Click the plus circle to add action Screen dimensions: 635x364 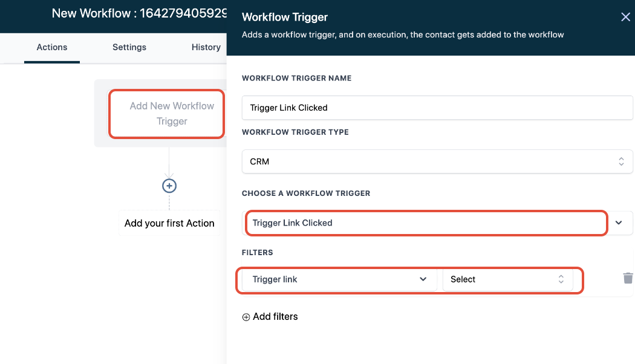click(x=169, y=186)
